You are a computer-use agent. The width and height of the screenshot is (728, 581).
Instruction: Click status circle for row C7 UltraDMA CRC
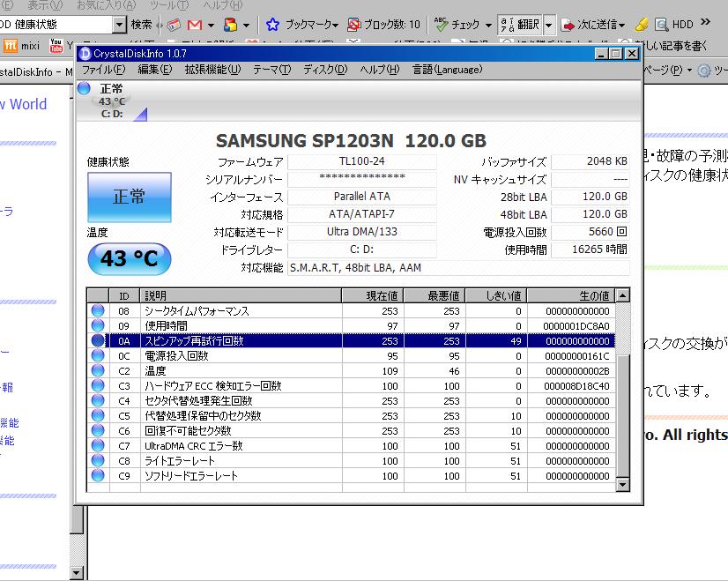(x=98, y=445)
